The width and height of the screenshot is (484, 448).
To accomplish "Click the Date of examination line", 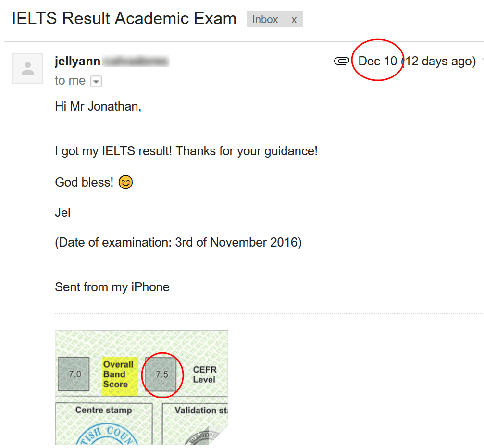I will click(178, 243).
